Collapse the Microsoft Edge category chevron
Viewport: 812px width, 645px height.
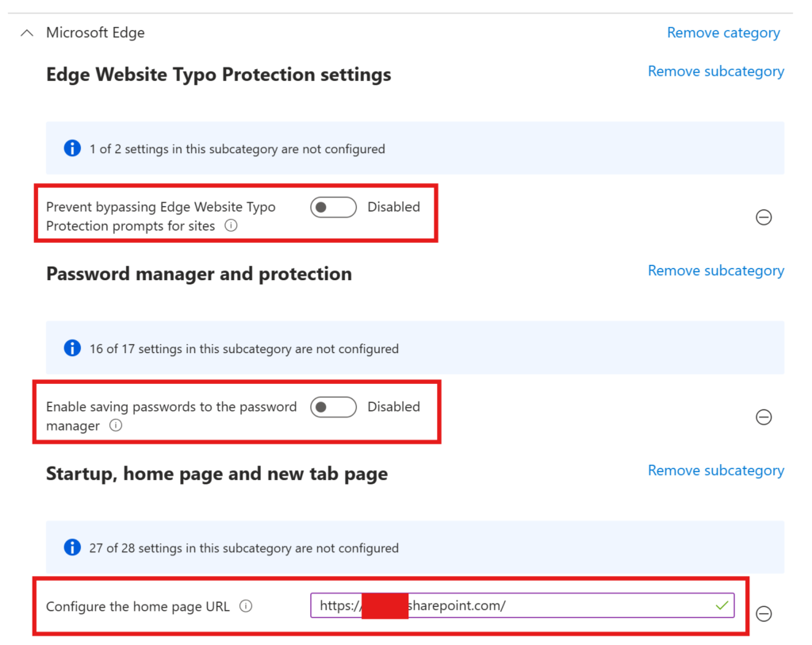[x=27, y=33]
